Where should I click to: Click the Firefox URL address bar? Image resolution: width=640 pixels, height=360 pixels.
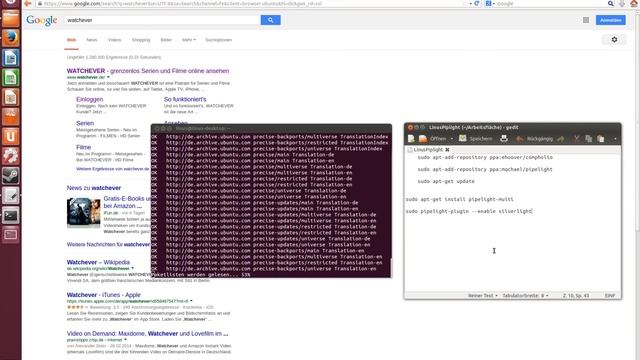tap(252, 4)
